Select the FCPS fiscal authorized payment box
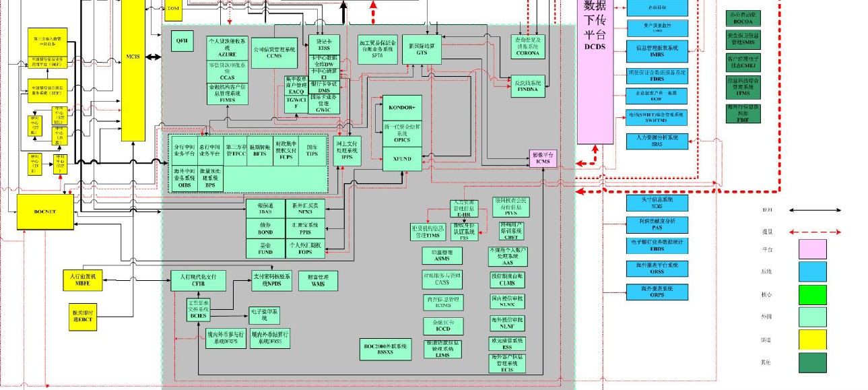The width and height of the screenshot is (868, 390). pyautogui.click(x=286, y=150)
